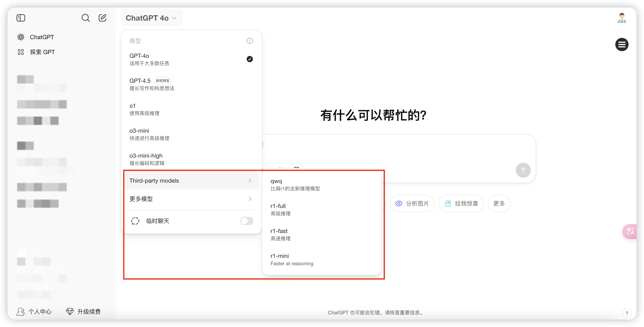Toggle the 临时聊天 switch
The width and height of the screenshot is (644, 327).
point(247,221)
